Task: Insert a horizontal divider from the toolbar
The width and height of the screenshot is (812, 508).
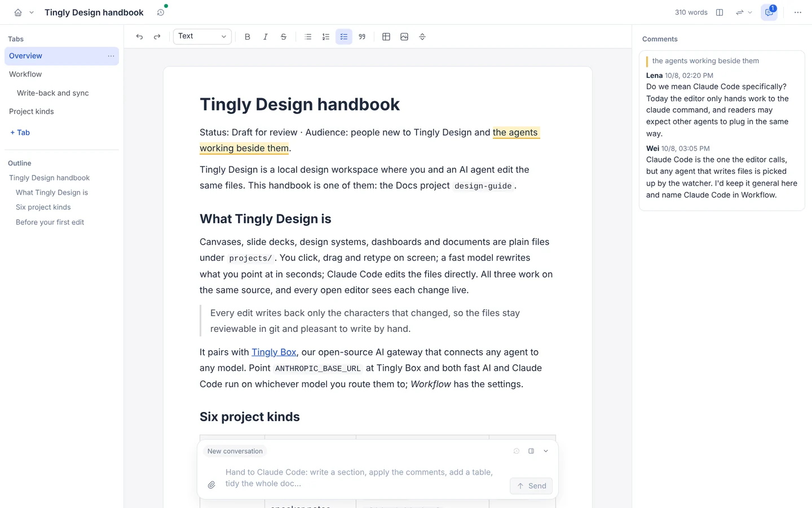Action: (x=422, y=37)
